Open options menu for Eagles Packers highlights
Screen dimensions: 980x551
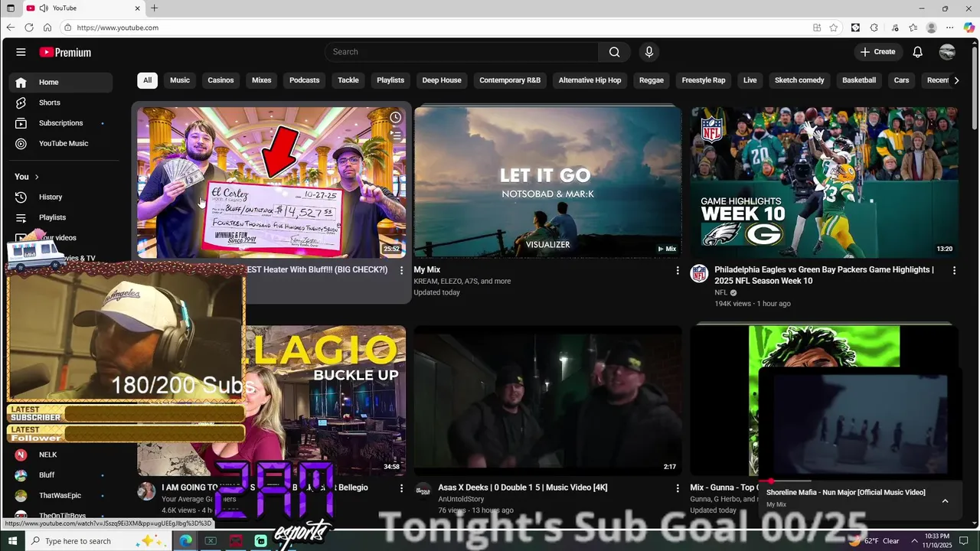(954, 270)
